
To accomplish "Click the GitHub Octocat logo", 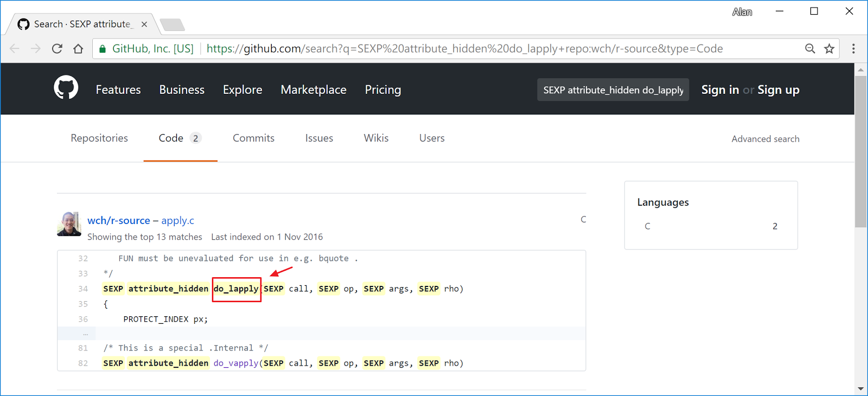I will click(x=66, y=87).
